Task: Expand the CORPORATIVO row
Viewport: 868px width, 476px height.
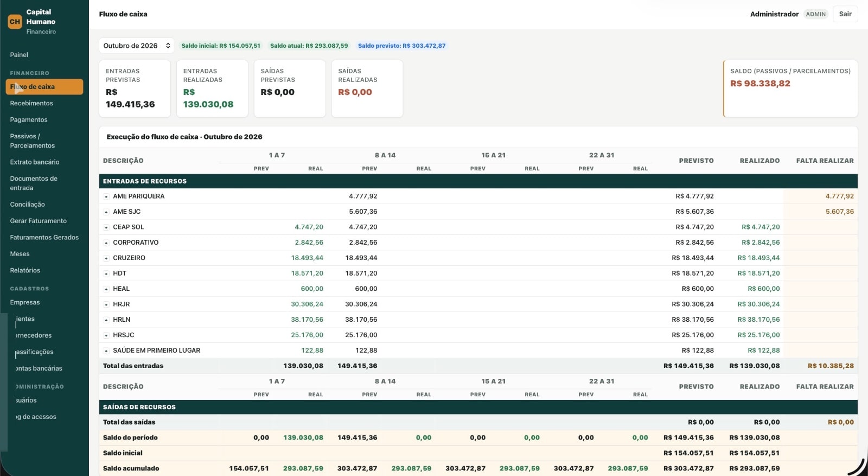Action: (106, 243)
